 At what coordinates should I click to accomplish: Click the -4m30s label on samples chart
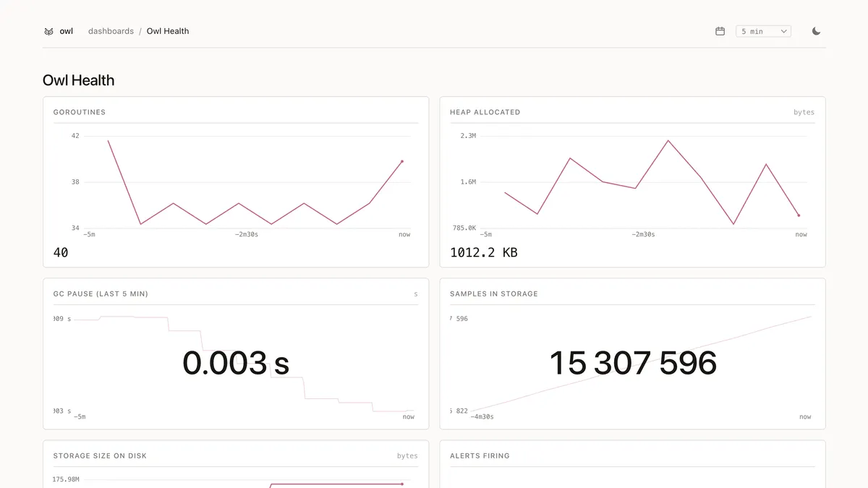click(x=482, y=416)
